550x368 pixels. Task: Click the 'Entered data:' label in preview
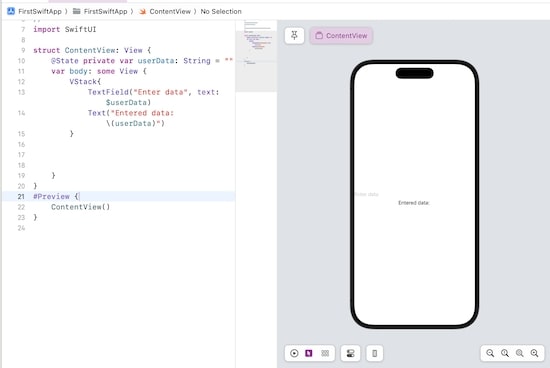click(414, 203)
